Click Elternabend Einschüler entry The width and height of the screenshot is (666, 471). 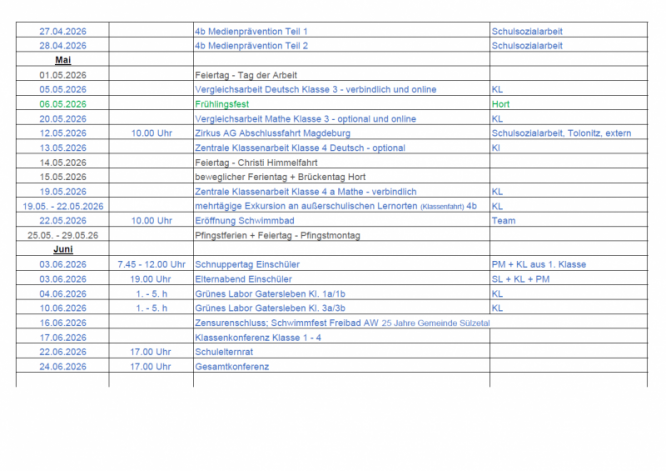[x=243, y=279]
